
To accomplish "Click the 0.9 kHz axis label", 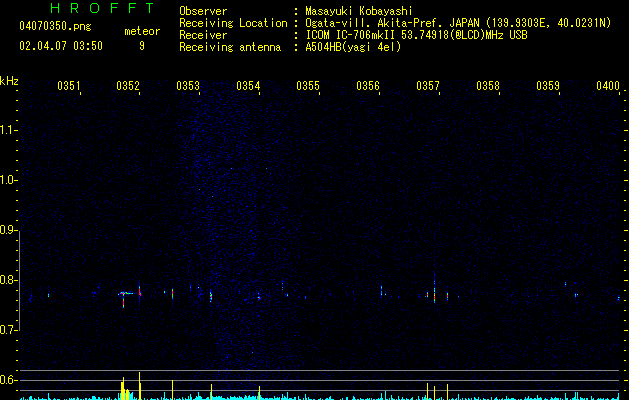I will coord(8,230).
